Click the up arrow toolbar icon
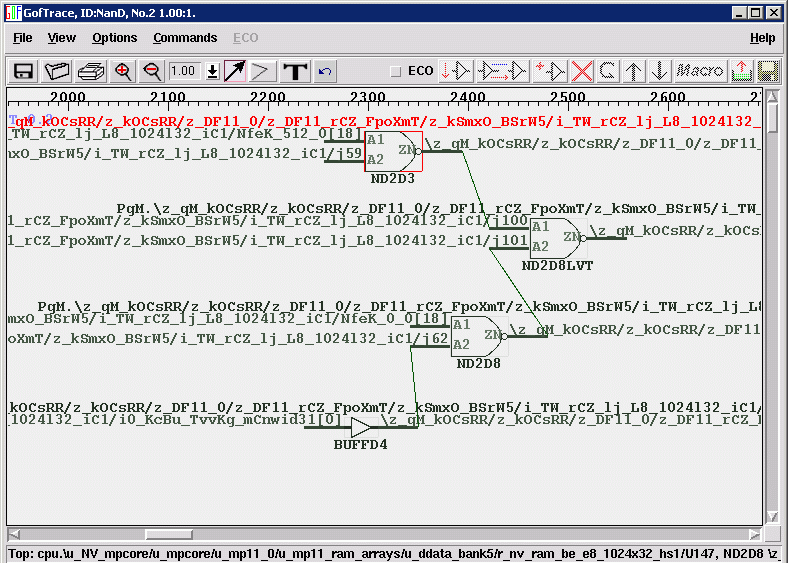The width and height of the screenshot is (788, 563). pyautogui.click(x=634, y=71)
